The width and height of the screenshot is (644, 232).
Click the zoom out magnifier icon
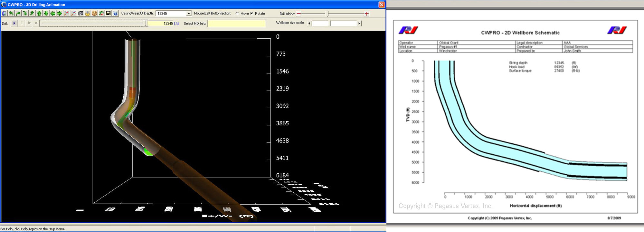73,13
